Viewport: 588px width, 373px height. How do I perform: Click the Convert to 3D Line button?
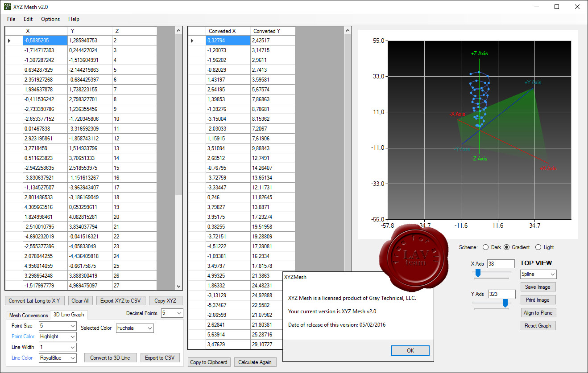pos(110,358)
